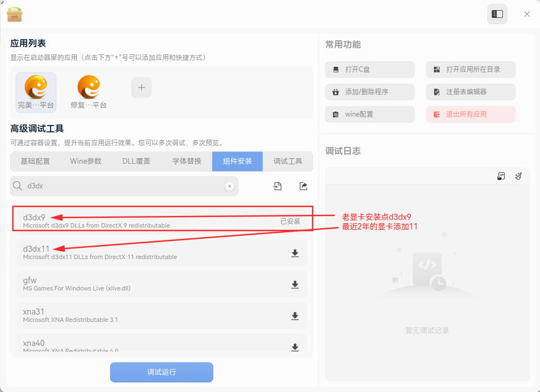The height and width of the screenshot is (392, 540).
Task: Launch 添加/删除程序
Action: pyautogui.click(x=370, y=92)
